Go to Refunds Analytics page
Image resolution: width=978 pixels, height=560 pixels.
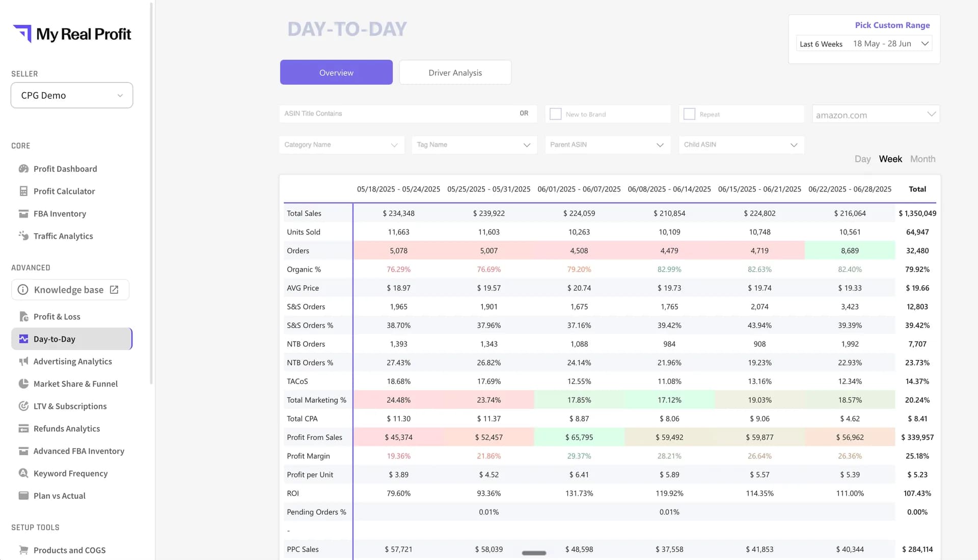tap(72, 428)
